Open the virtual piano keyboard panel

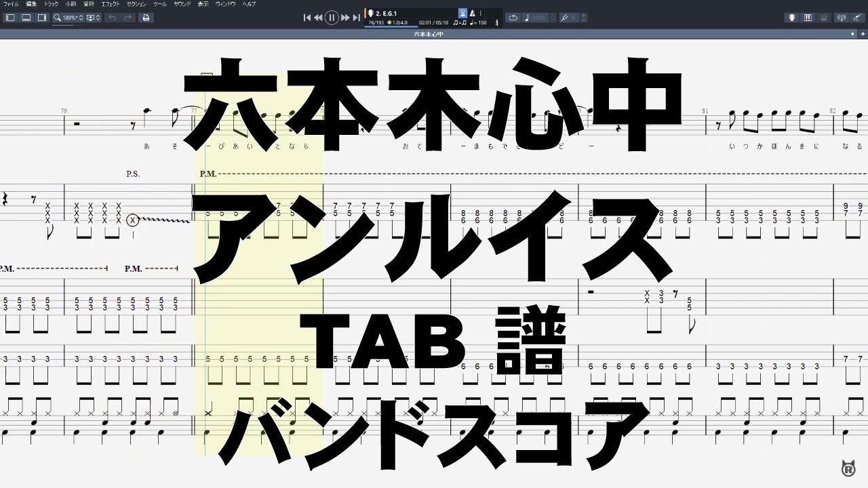(x=808, y=17)
